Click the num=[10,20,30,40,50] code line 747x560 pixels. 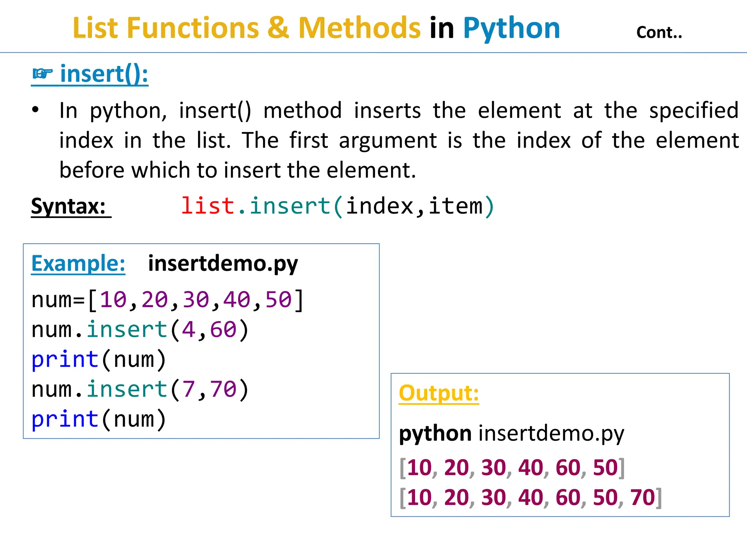[x=168, y=300]
